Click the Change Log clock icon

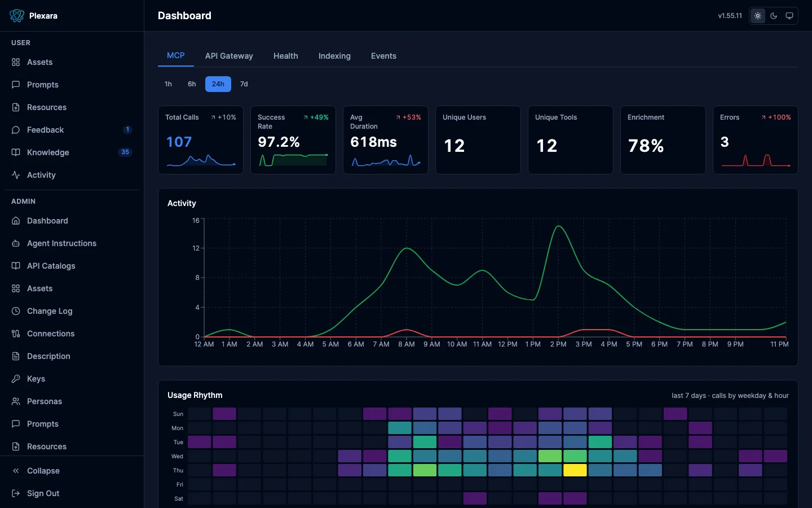[16, 311]
